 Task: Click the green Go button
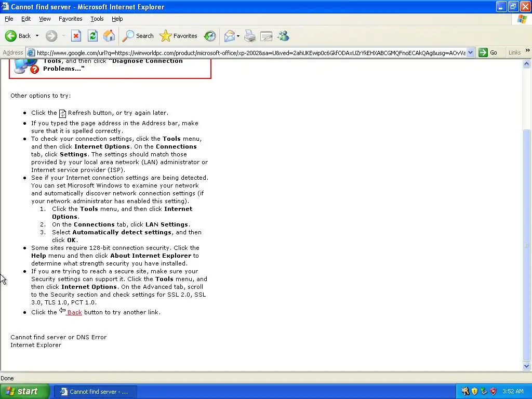(x=488, y=52)
